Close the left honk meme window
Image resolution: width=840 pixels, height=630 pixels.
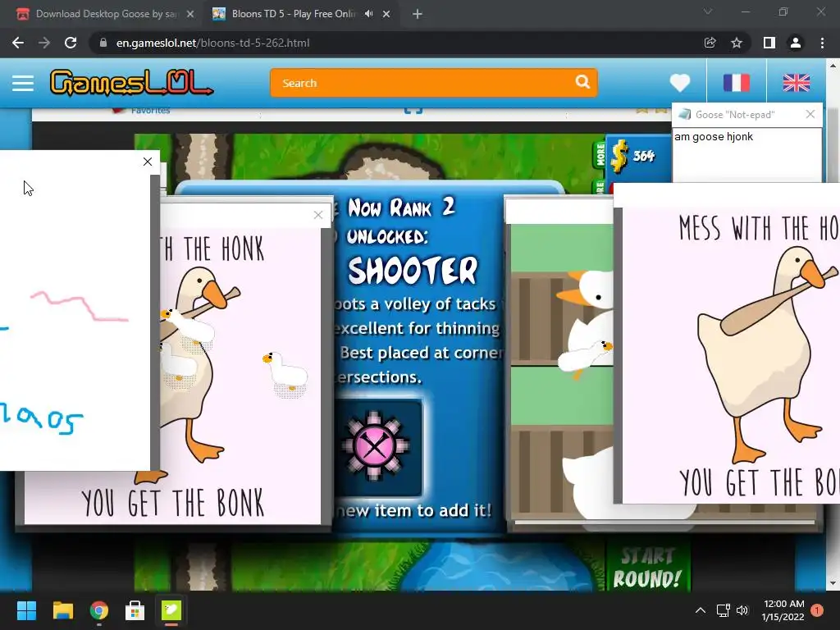[317, 216]
